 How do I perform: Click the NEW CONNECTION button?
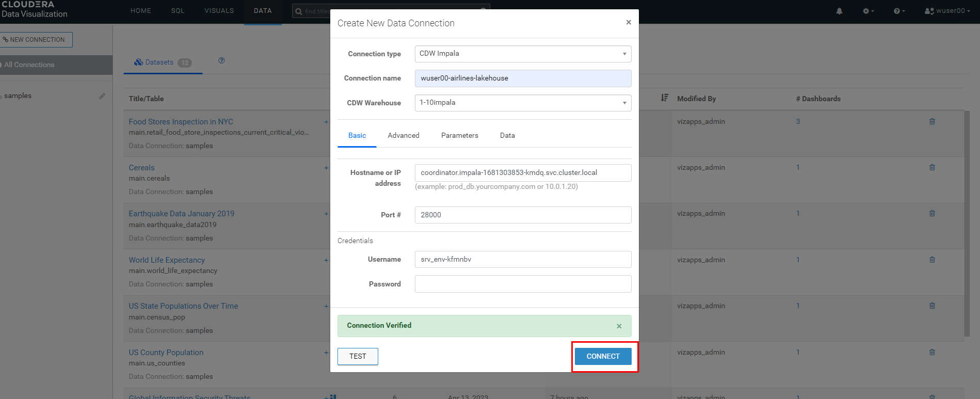point(35,40)
